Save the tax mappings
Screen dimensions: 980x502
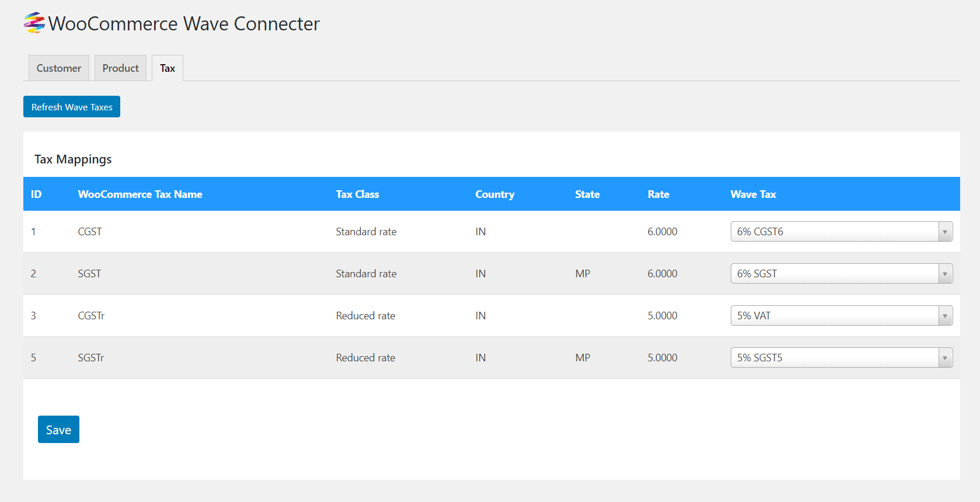click(58, 430)
